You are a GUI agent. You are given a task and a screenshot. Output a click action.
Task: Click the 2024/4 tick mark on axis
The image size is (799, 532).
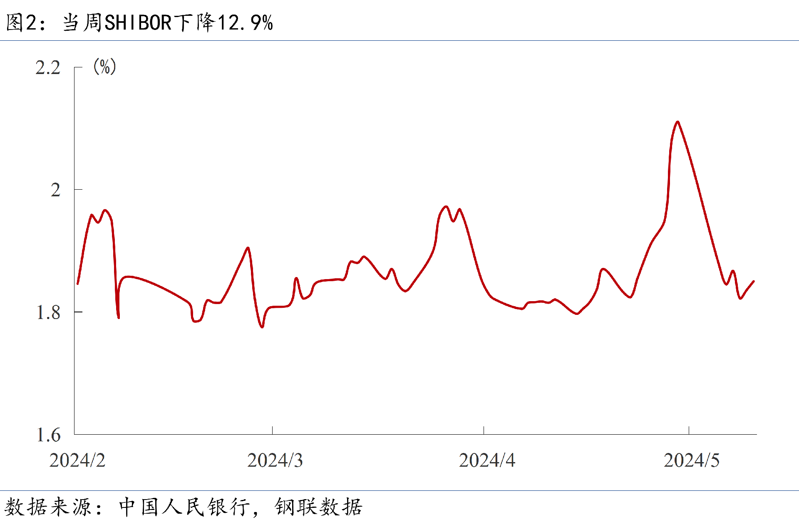pos(484,431)
